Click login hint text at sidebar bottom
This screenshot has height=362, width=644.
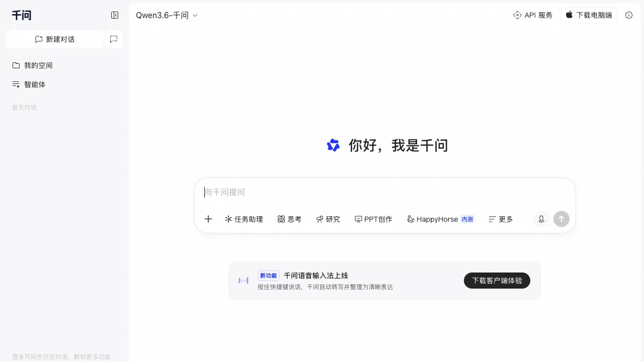61,356
